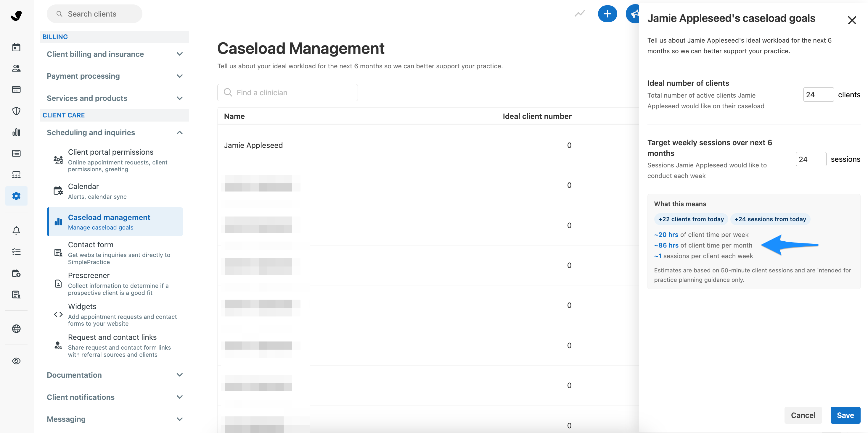
Task: Focus the Find a clinician search box
Action: coord(287,93)
